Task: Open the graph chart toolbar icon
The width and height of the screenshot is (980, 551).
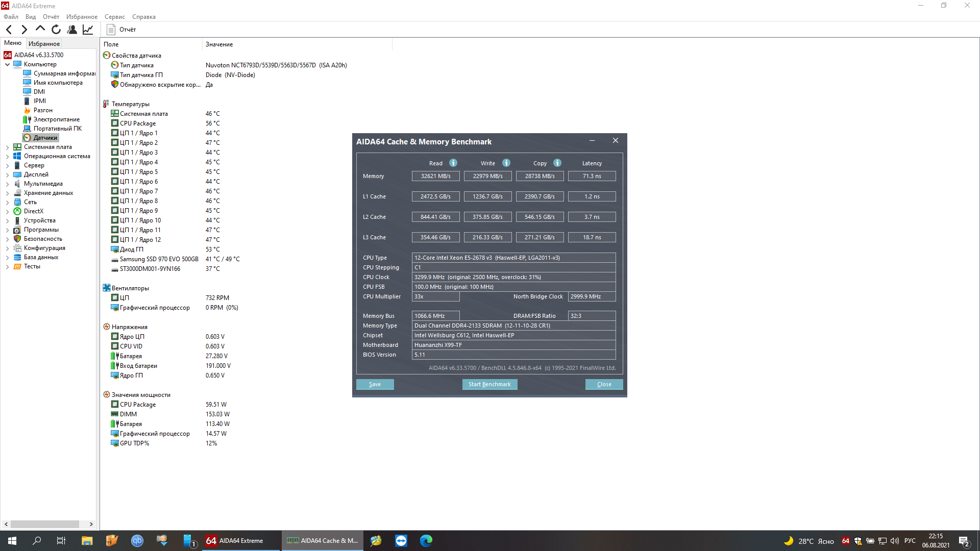Action: click(88, 30)
